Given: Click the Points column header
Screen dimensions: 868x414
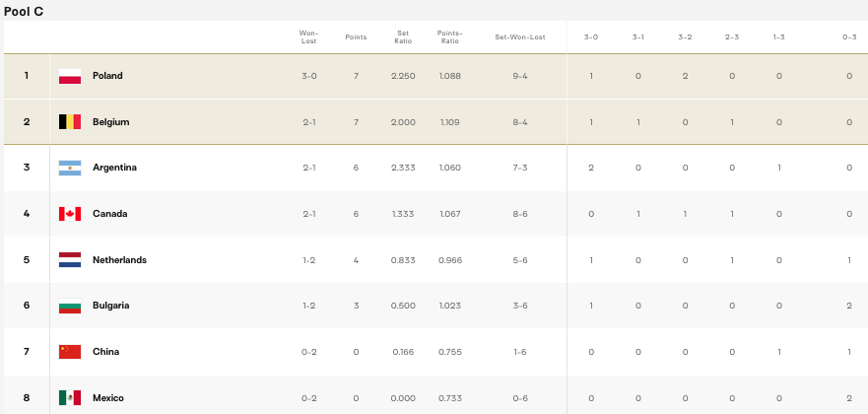Looking at the screenshot, I should 356,37.
